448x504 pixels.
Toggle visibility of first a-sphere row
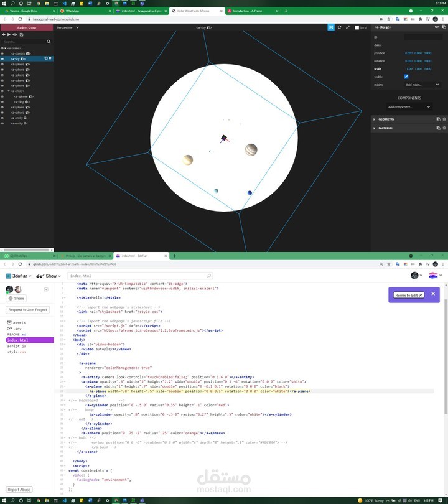(x=2, y=64)
